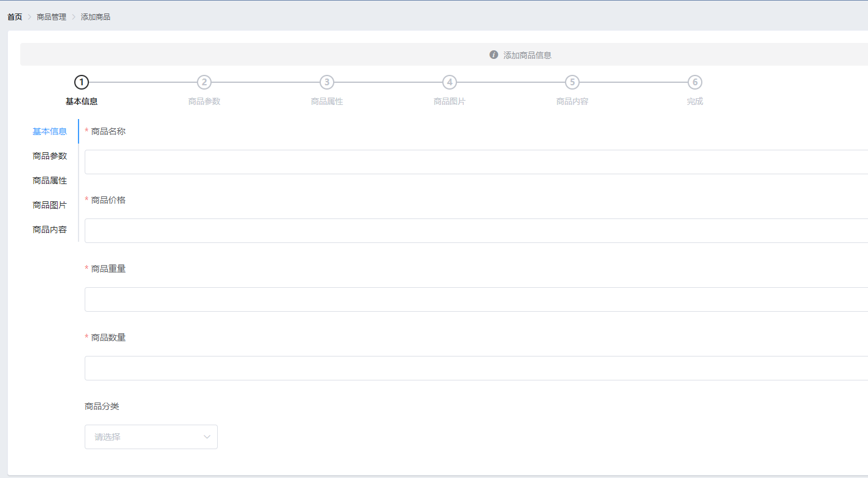Switch to the 商品属性 side tab
The width and height of the screenshot is (868, 478).
[50, 180]
